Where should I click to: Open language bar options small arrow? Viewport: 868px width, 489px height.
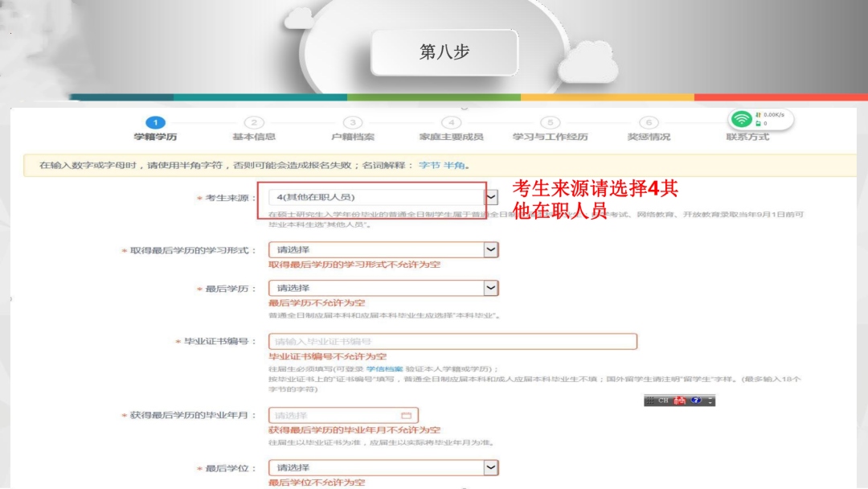pyautogui.click(x=710, y=401)
